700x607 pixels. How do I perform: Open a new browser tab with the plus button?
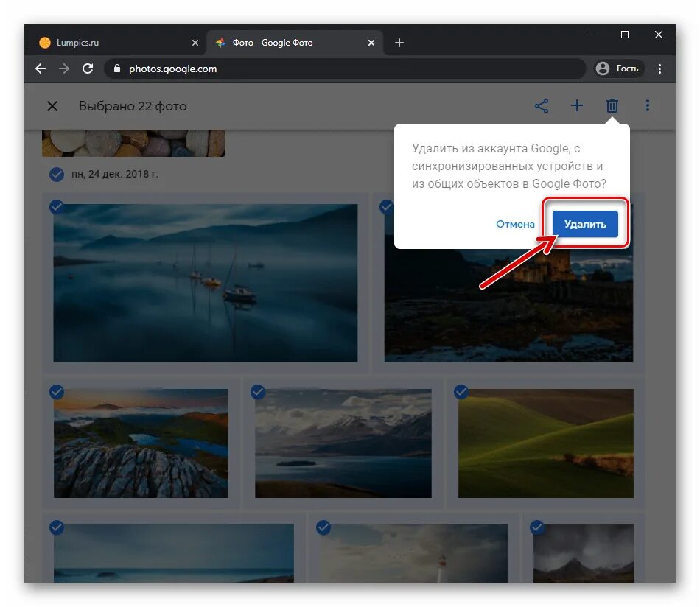[399, 43]
